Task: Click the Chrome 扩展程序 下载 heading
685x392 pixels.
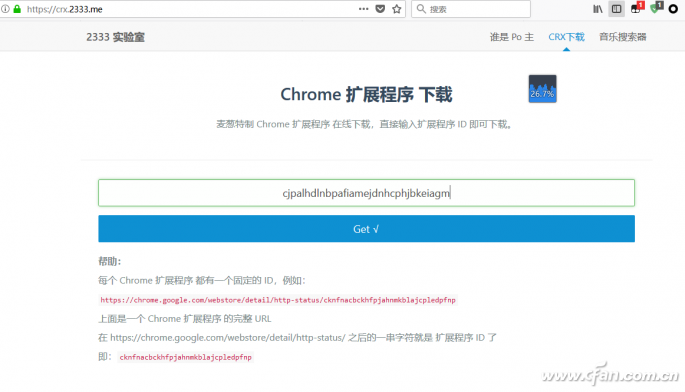Action: click(x=366, y=94)
